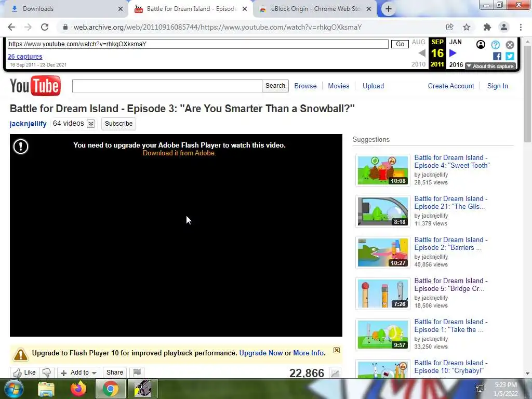The width and height of the screenshot is (532, 399).
Task: Switch to the uBlock Origin tab
Action: [x=315, y=9]
